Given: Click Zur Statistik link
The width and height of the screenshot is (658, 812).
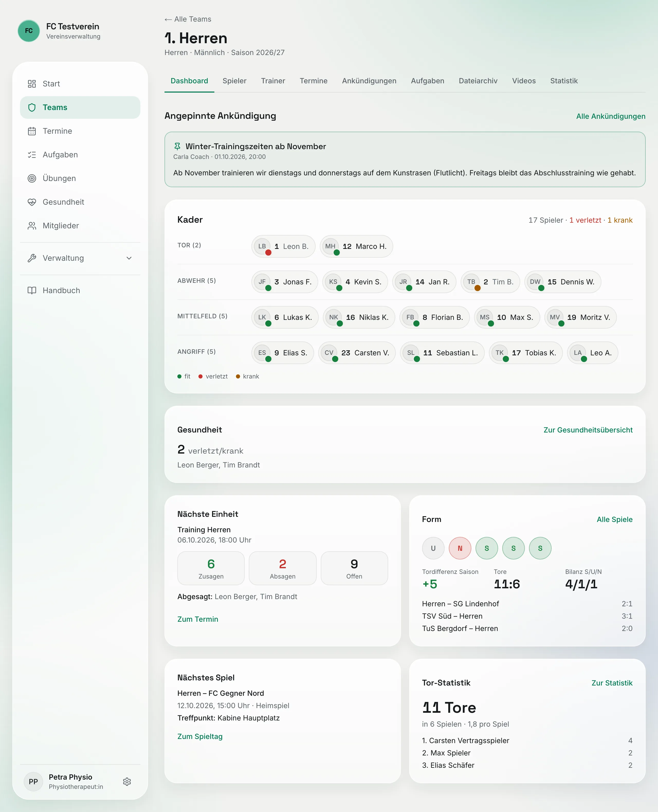Looking at the screenshot, I should point(612,683).
